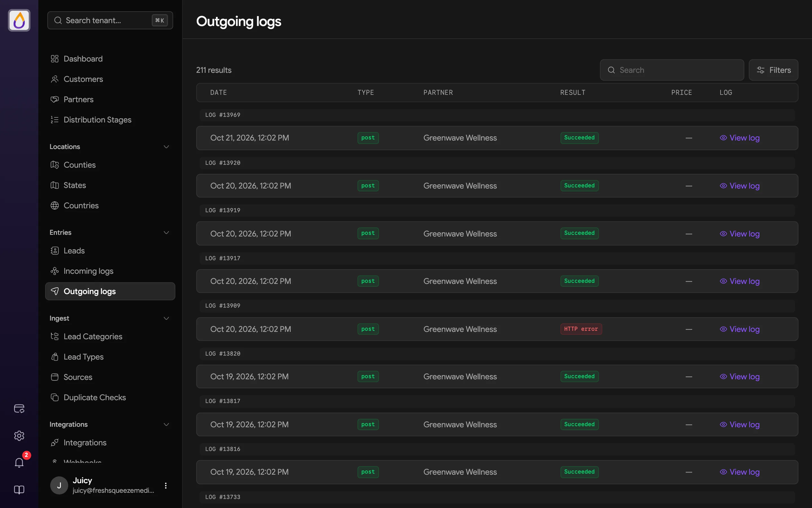Viewport: 812px width, 508px height.
Task: Open the billing card icon in left rail
Action: pos(19,408)
